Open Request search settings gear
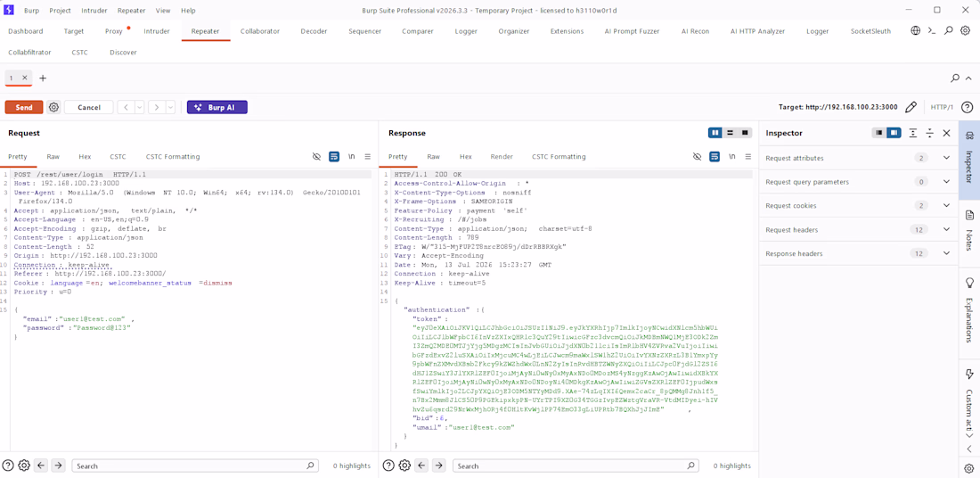This screenshot has height=478, width=980. 24,466
